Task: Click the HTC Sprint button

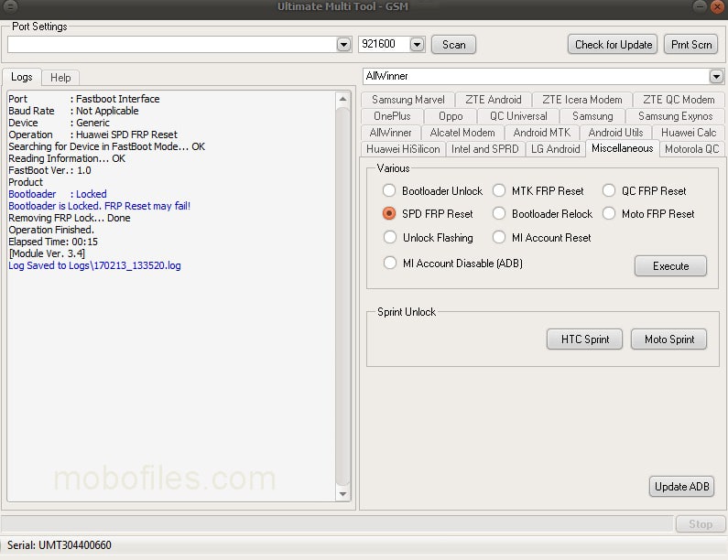Action: [x=584, y=339]
